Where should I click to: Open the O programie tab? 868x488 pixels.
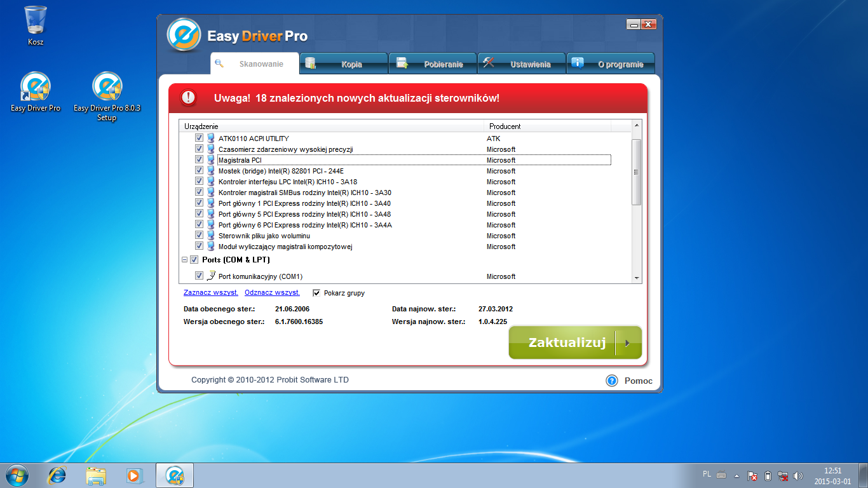(x=611, y=64)
